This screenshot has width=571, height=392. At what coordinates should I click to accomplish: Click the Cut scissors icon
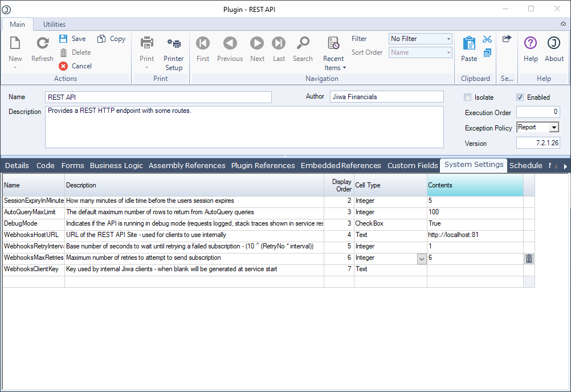point(487,39)
